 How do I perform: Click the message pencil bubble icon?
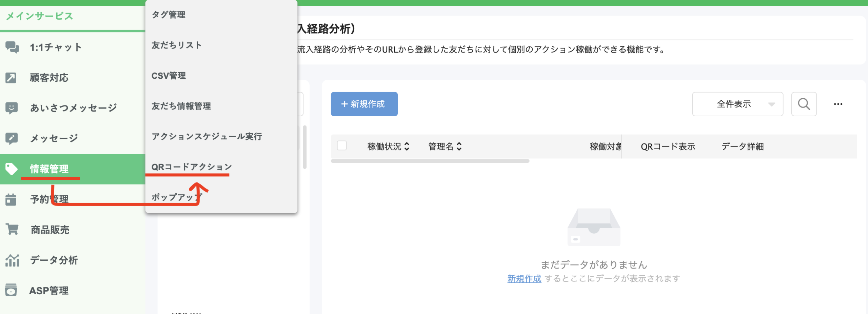[x=12, y=138]
